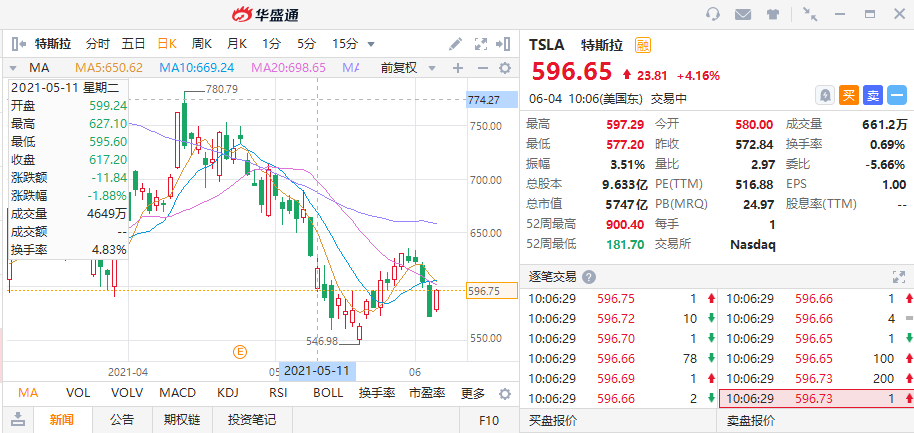Image resolution: width=914 pixels, height=433 pixels.
Task: Select the VOLV indicator tab
Action: (x=126, y=393)
